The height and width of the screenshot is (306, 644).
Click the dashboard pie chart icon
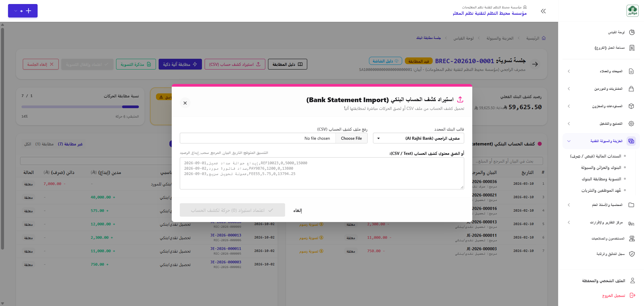pos(632,32)
